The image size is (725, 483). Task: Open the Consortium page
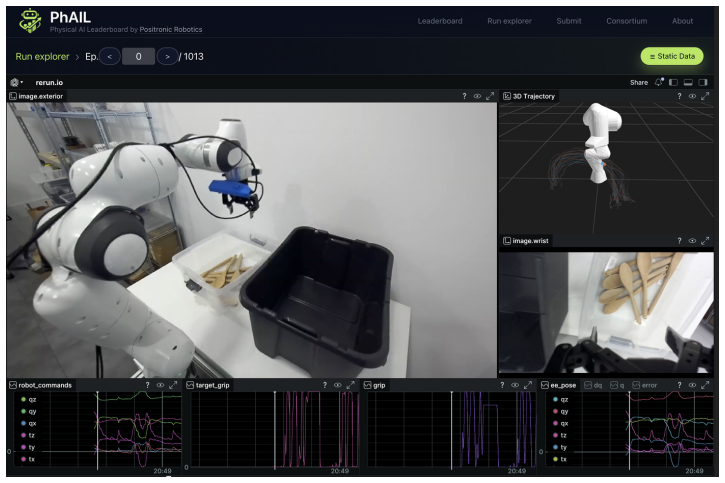click(x=627, y=21)
